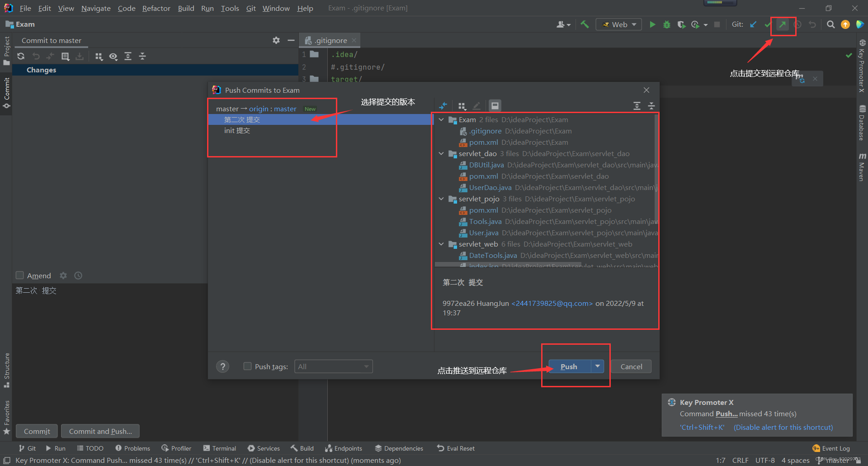
Task: Collapse all files in Push dialog tree
Action: pos(651,106)
